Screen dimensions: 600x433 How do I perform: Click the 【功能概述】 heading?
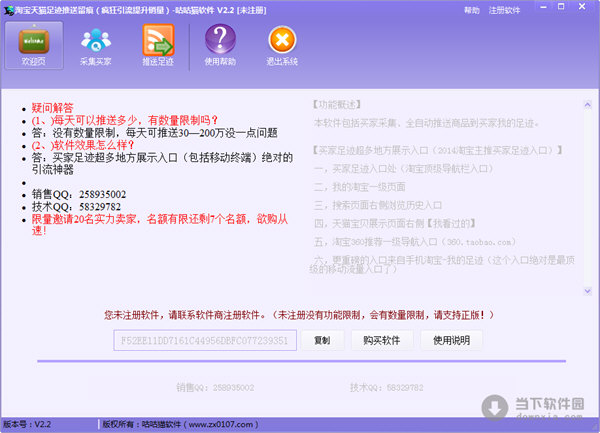336,104
